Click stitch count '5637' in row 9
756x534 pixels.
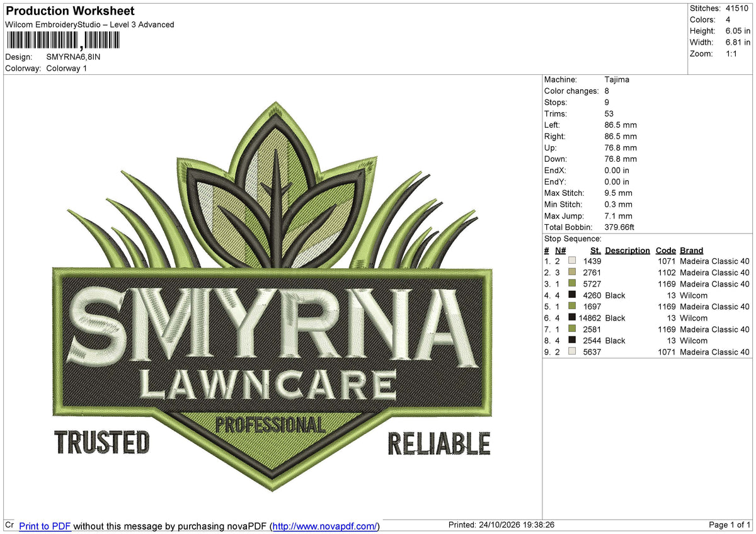592,351
